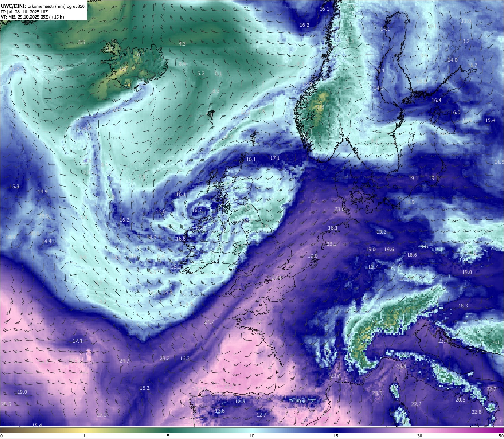Click the 5 tick on the color scale
Image resolution: width=504 pixels, height=439 pixels.
click(168, 436)
